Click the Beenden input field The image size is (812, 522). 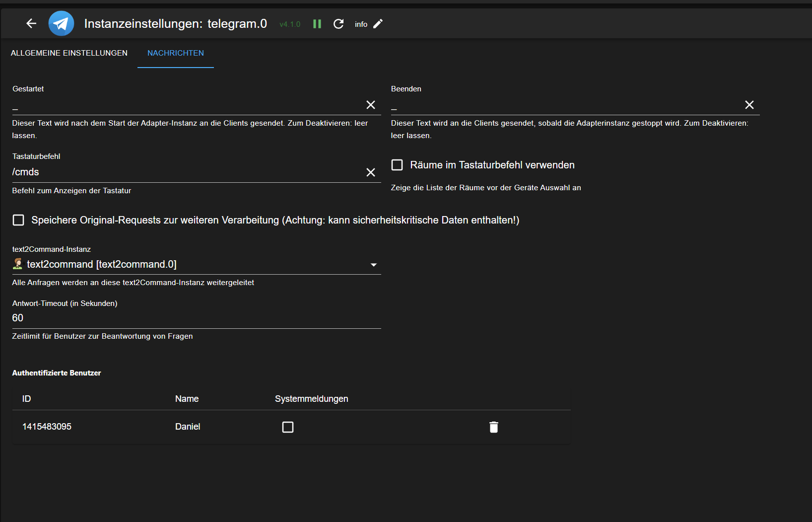click(566, 105)
